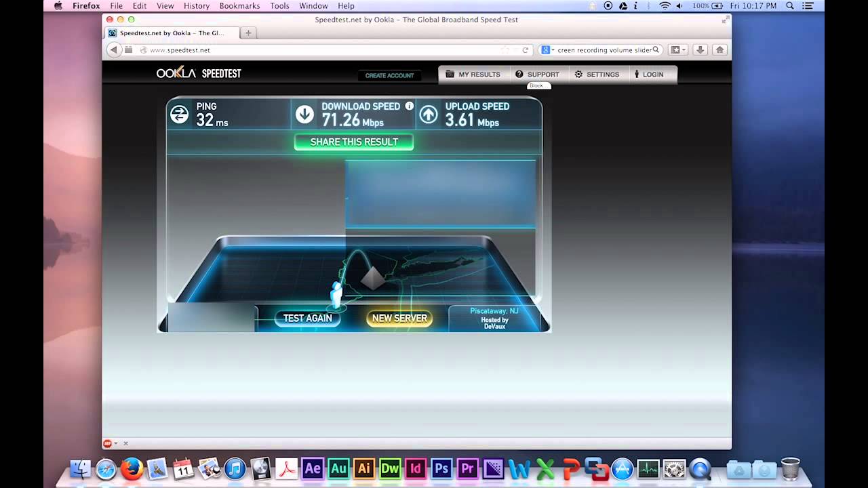Open the SUPPORT link
868x488 pixels.
(x=537, y=75)
